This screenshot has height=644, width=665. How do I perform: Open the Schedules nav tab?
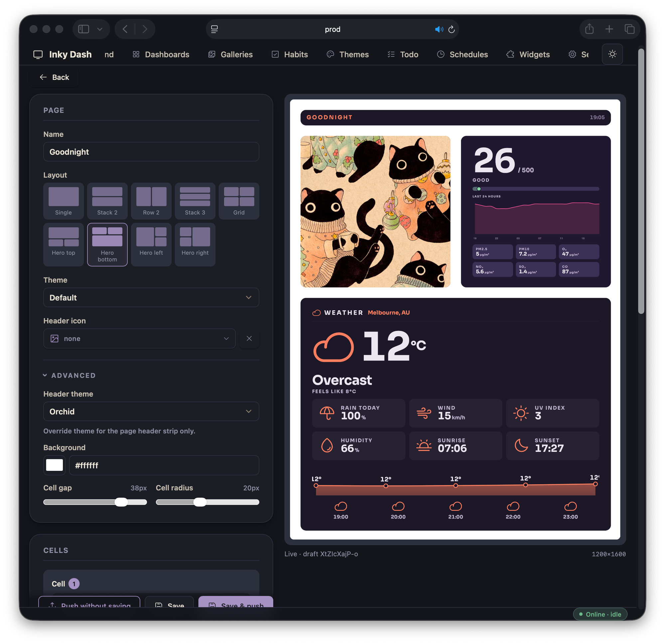[x=463, y=54]
